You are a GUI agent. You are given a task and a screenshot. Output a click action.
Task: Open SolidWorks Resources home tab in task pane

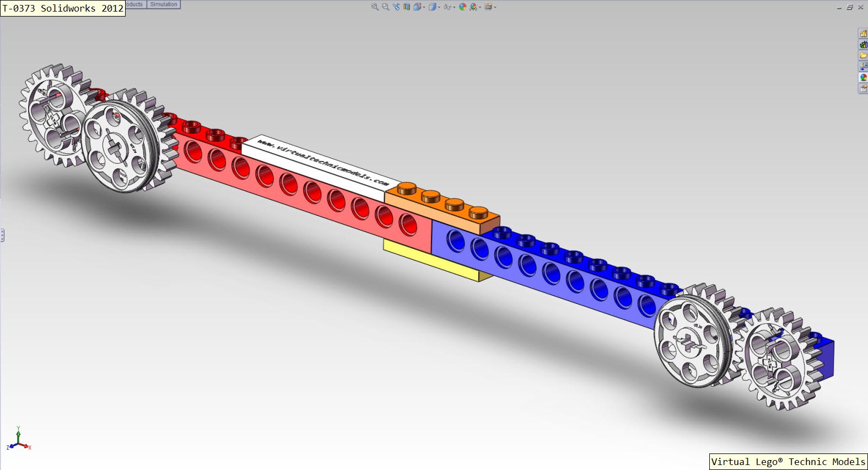(x=863, y=34)
